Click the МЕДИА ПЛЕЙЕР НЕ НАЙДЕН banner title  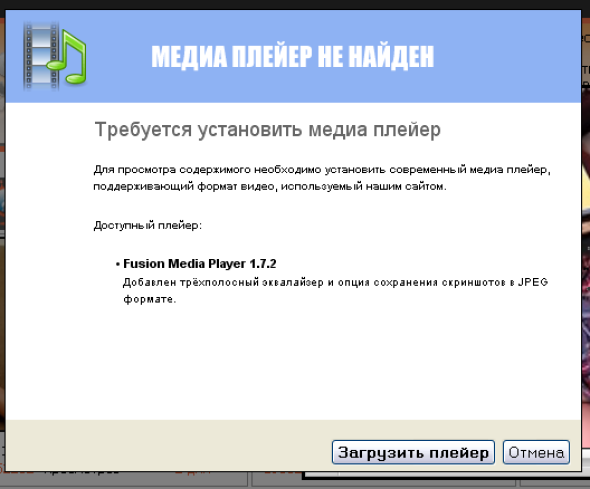pos(292,57)
